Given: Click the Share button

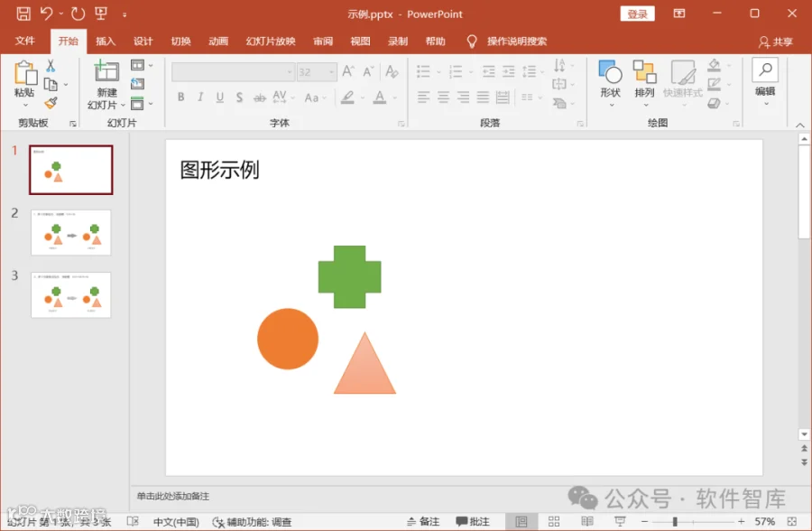Looking at the screenshot, I should (776, 42).
